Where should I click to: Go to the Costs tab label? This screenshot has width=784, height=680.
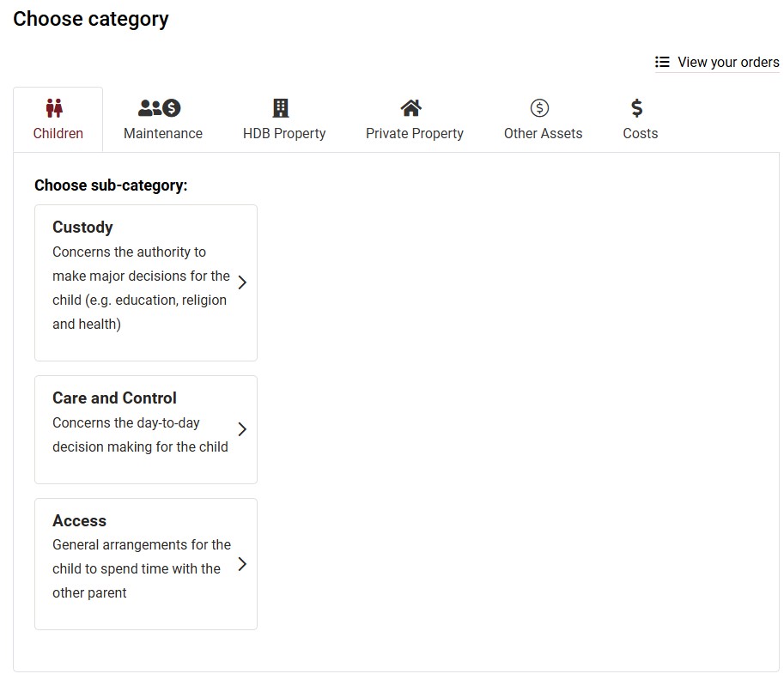pos(641,133)
